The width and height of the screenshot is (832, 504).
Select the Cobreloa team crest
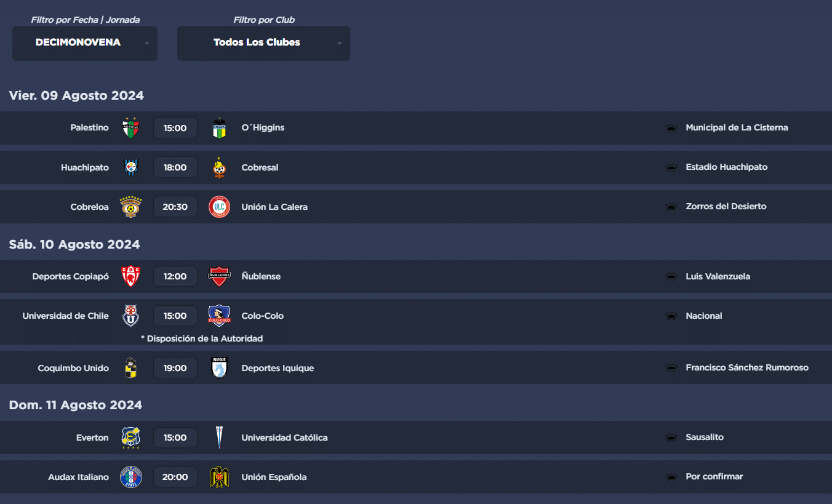131,207
